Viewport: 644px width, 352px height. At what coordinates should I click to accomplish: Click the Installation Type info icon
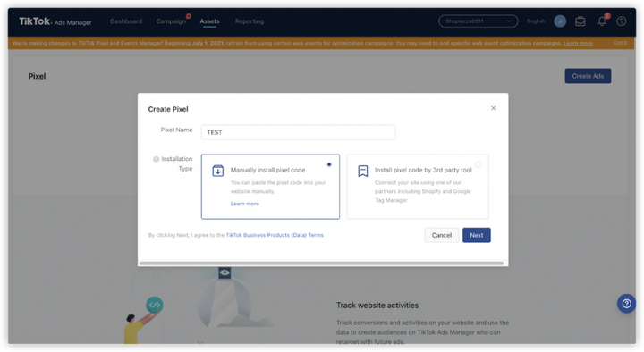coord(156,159)
